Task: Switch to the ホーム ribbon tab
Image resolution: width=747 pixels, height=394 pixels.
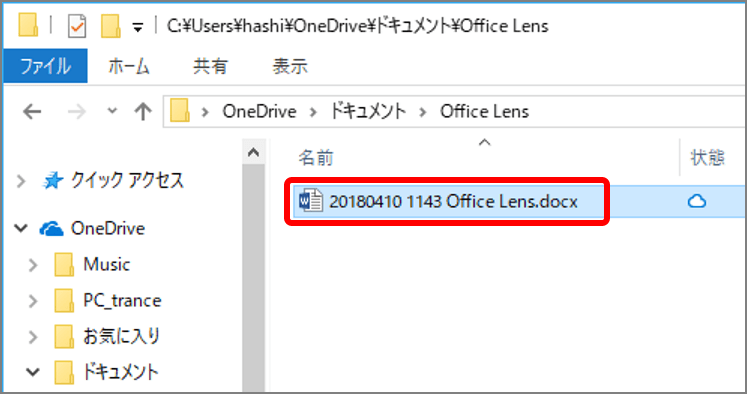Action: point(129,66)
